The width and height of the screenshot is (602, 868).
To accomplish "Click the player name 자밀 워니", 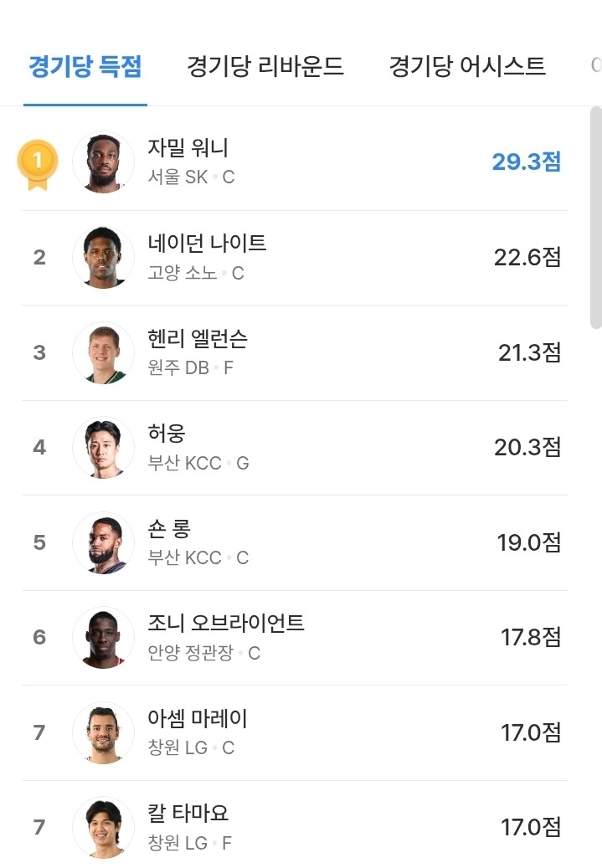I will tap(188, 148).
